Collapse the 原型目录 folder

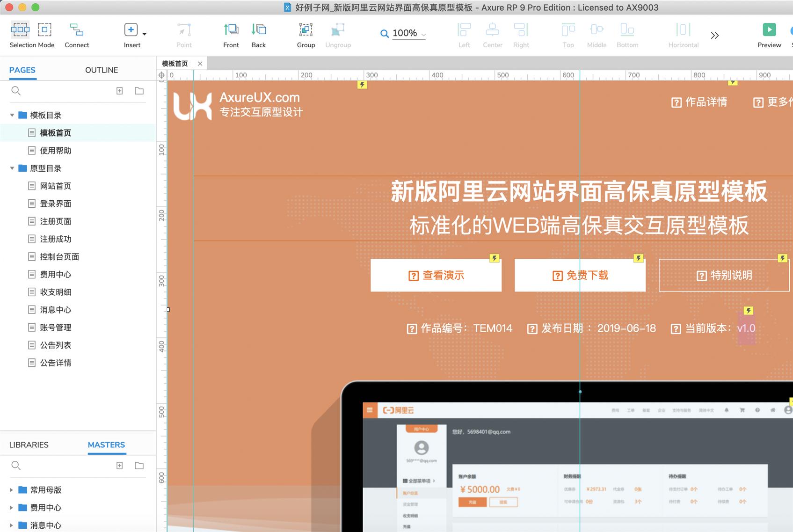click(x=12, y=168)
